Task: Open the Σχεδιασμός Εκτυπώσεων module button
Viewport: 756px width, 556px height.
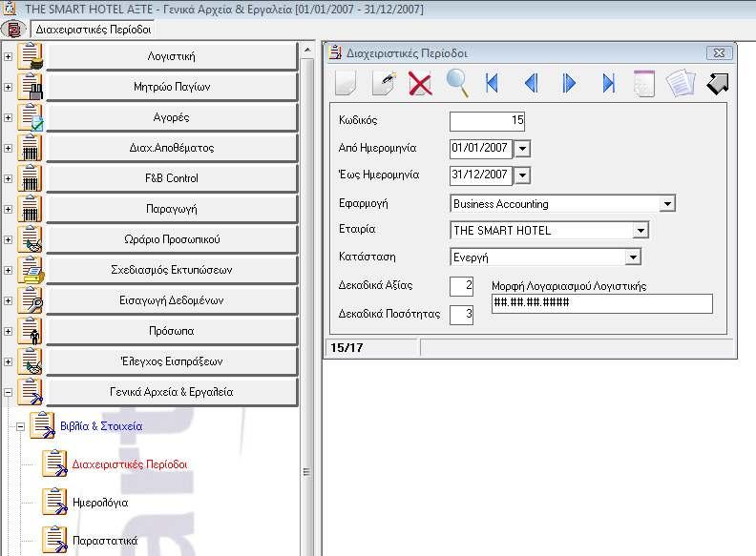Action: [172, 270]
